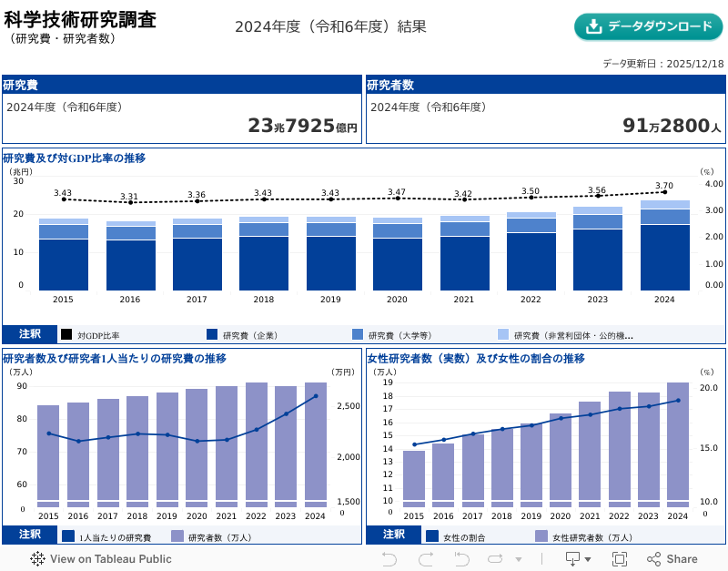Click the Share icon
728x571 pixels.
point(672,559)
